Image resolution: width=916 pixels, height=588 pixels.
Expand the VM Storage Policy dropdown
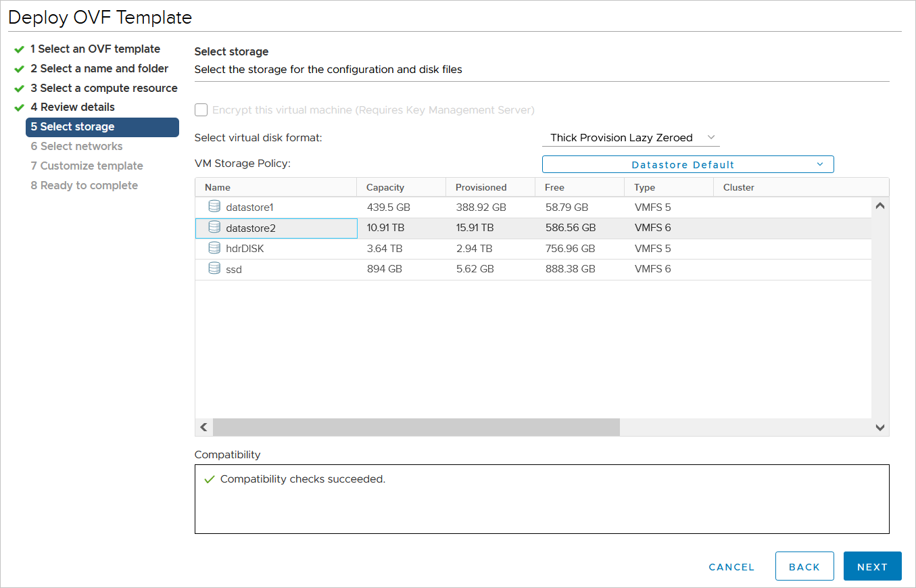coord(688,164)
